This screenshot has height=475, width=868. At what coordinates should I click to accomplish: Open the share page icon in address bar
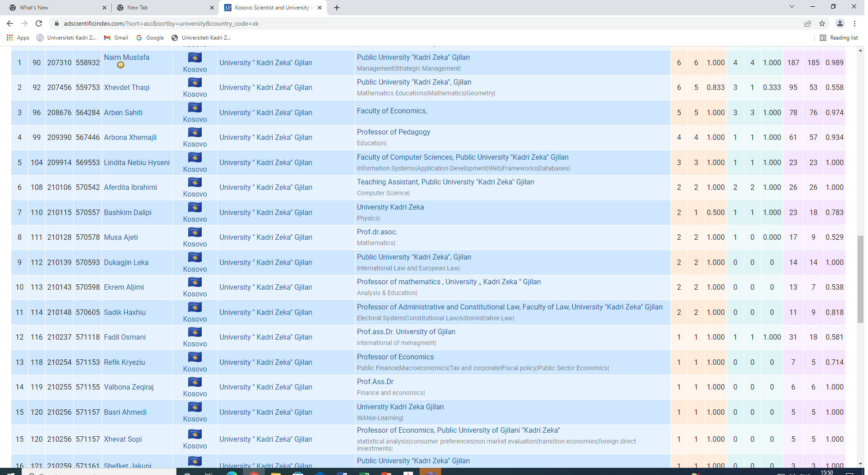pos(808,23)
